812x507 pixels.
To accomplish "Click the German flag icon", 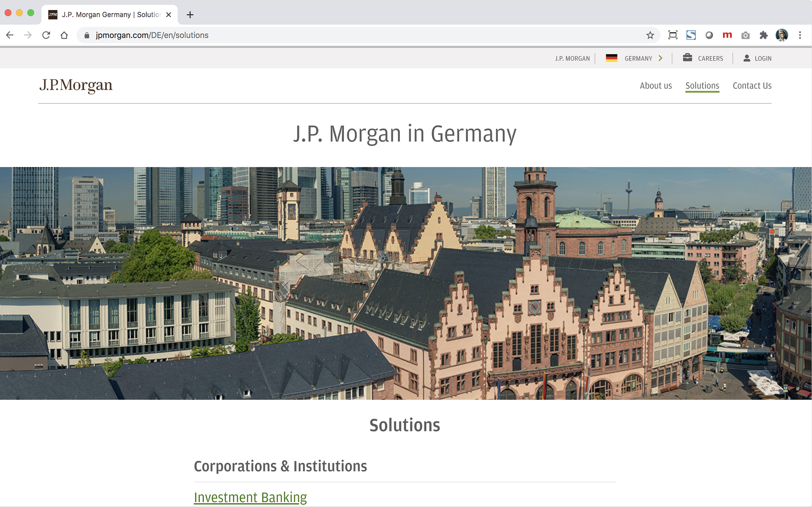I will 611,58.
